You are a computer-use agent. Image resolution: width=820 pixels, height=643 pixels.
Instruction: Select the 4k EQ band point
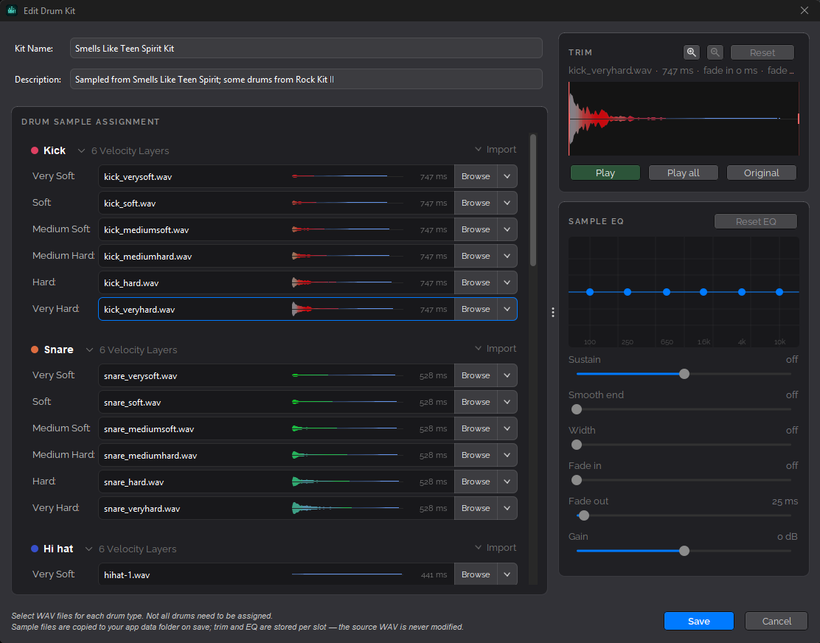(742, 292)
